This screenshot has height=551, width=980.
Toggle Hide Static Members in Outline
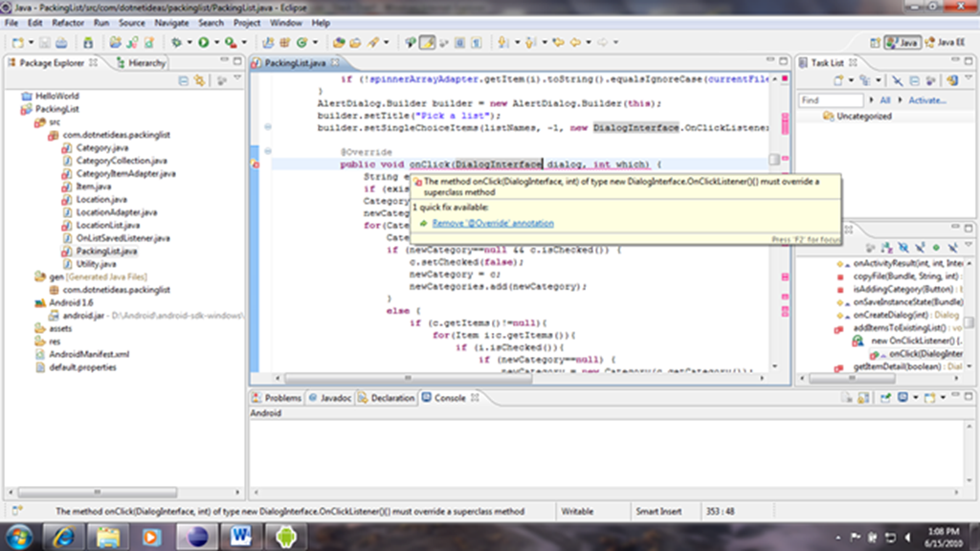[920, 248]
